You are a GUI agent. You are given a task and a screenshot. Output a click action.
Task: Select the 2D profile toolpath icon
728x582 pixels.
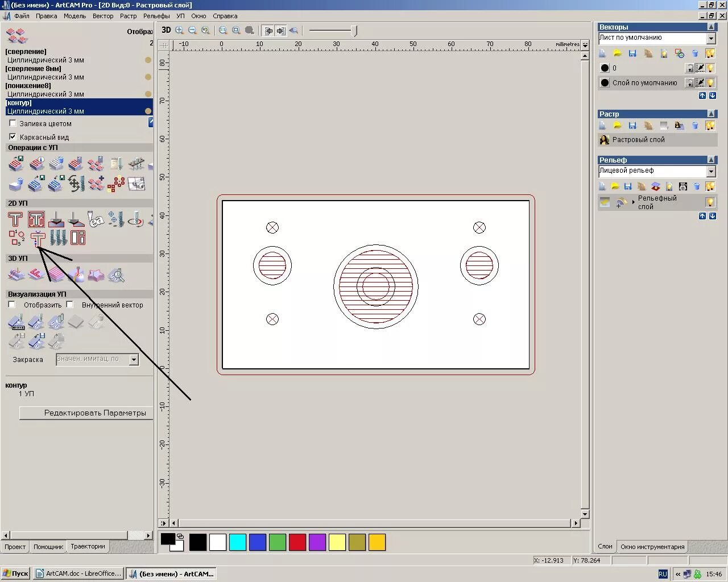point(15,219)
